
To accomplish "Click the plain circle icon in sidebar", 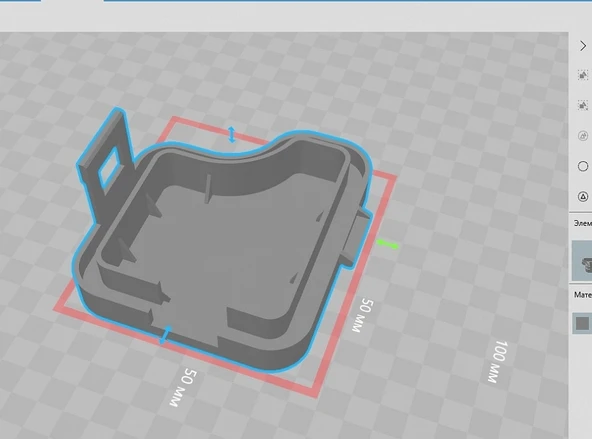I will [583, 166].
